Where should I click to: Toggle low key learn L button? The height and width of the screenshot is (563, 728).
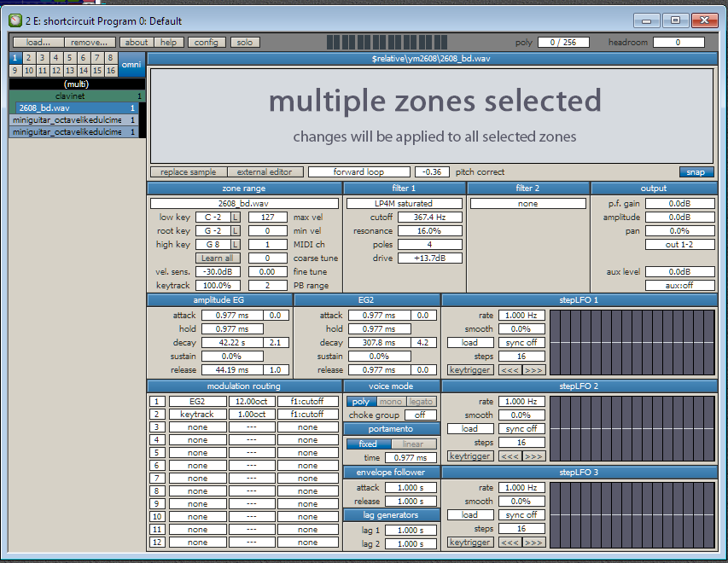tap(236, 218)
